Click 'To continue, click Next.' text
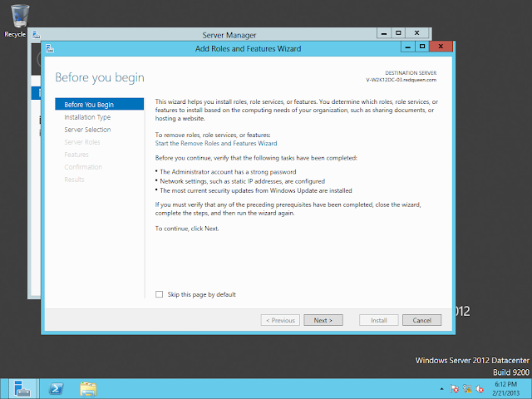Image resolution: width=532 pixels, height=399 pixels. [187, 229]
